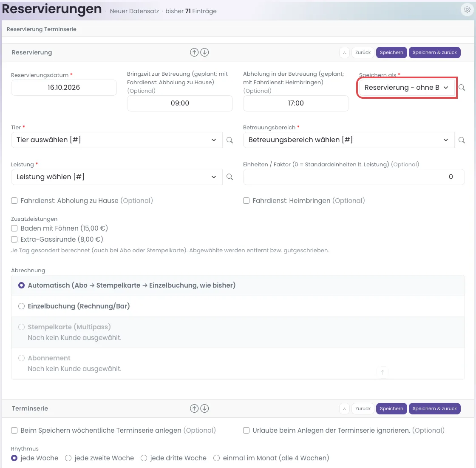
Task: Select einmal im Monat rhythm
Action: click(x=216, y=458)
